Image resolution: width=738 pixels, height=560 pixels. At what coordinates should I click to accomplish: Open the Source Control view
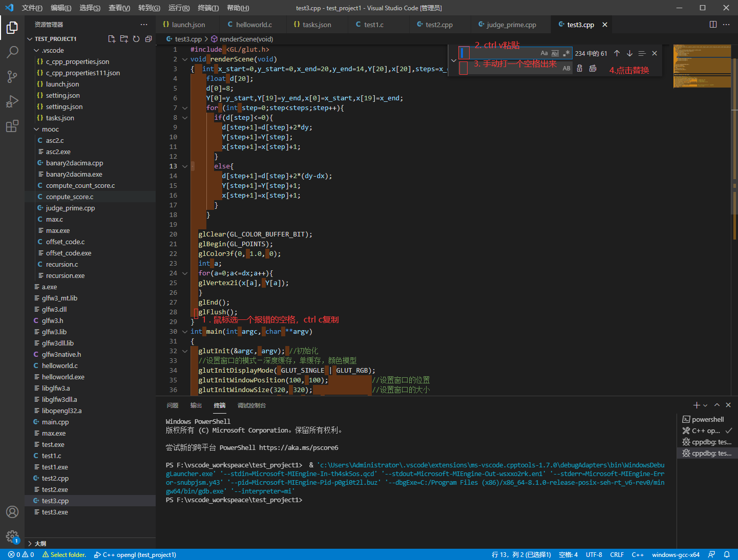tap(12, 76)
